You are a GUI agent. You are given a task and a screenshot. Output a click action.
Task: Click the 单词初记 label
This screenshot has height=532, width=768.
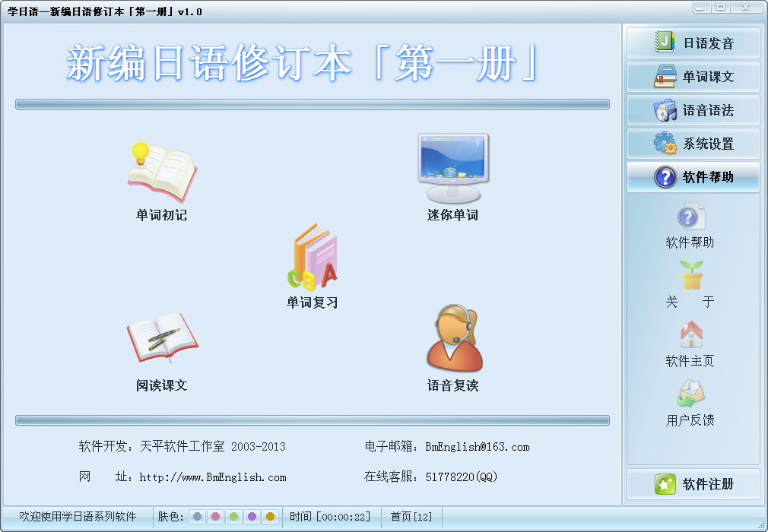click(162, 215)
